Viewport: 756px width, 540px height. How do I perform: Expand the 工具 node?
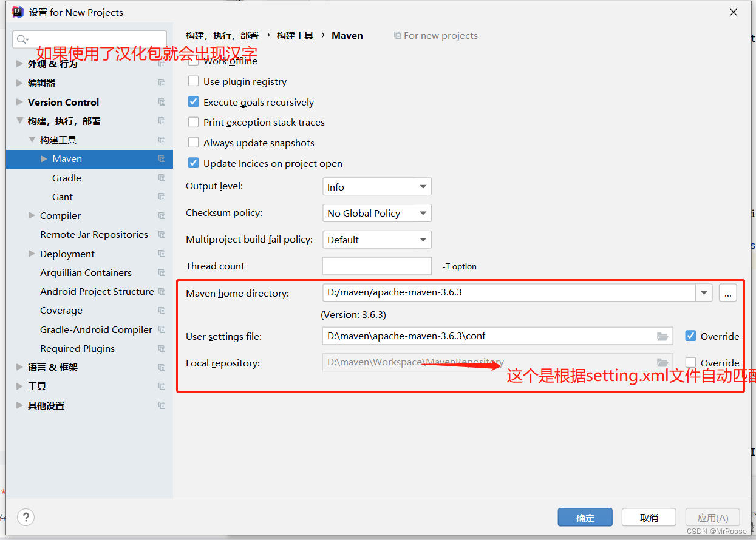click(x=19, y=386)
